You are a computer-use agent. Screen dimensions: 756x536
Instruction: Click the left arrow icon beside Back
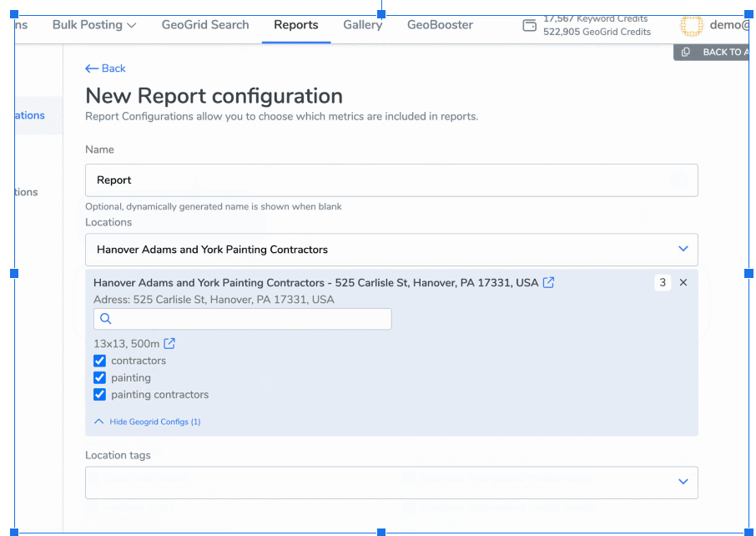tap(92, 68)
